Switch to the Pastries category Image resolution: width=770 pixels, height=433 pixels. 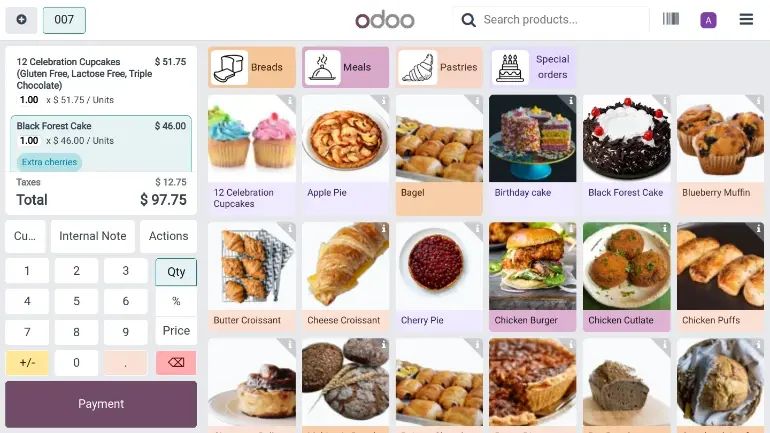(440, 67)
